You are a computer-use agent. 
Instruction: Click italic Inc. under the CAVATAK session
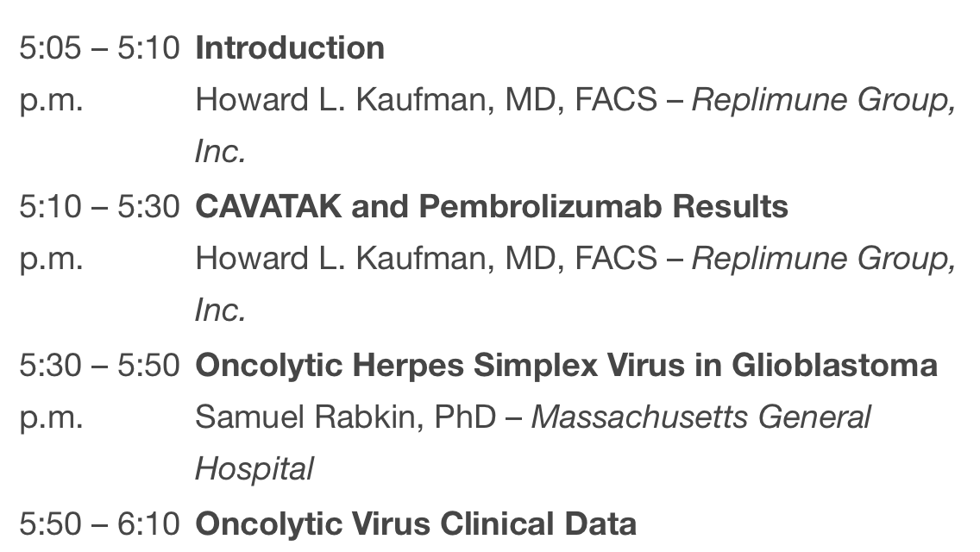(x=221, y=310)
